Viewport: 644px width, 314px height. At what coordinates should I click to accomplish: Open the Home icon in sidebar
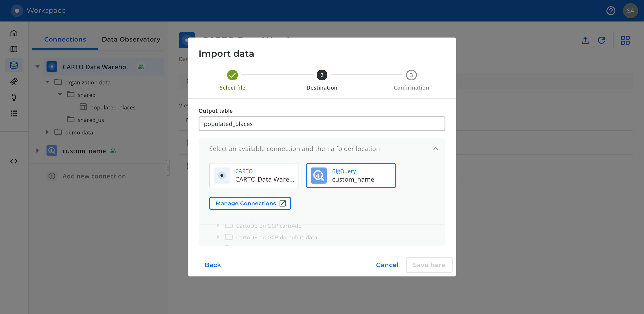click(x=14, y=33)
